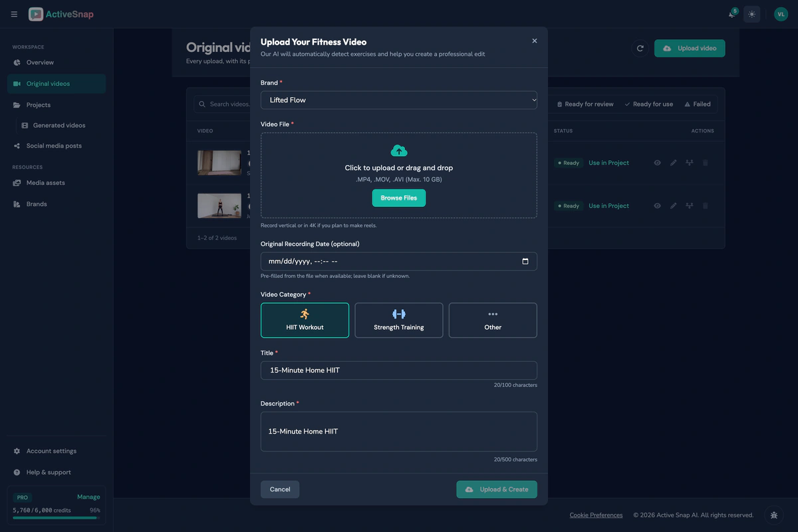Click the PRO plan badge
Viewport: 798px width, 532px height.
click(23, 497)
